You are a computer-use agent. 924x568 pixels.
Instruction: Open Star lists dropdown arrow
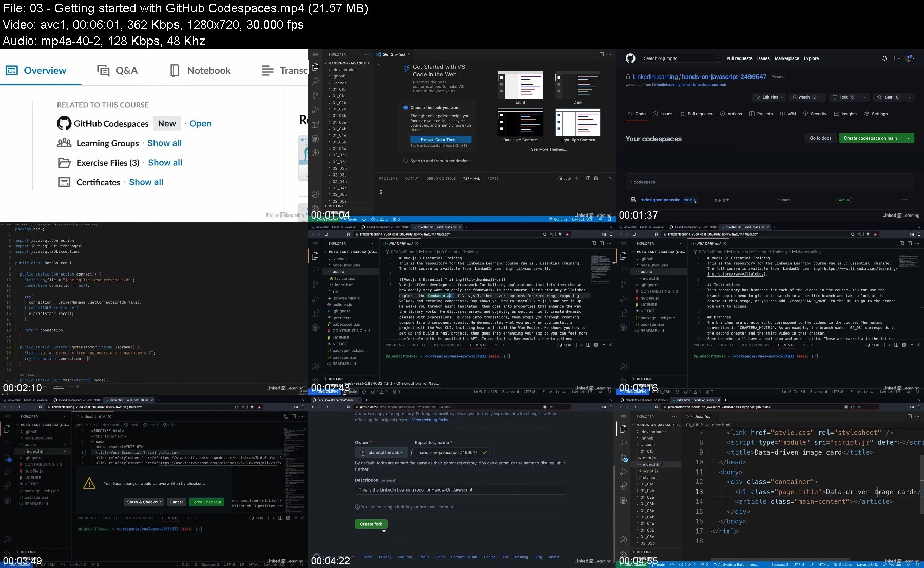pos(909,97)
